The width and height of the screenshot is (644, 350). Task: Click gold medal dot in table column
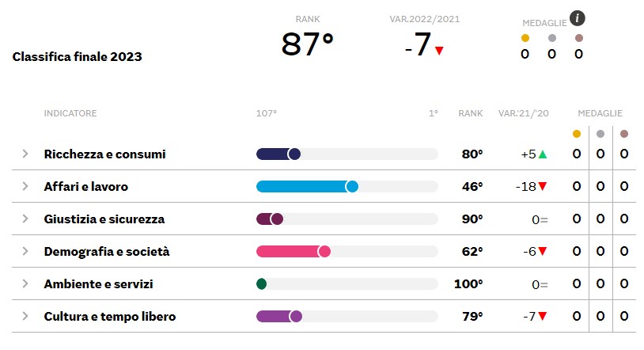click(577, 134)
